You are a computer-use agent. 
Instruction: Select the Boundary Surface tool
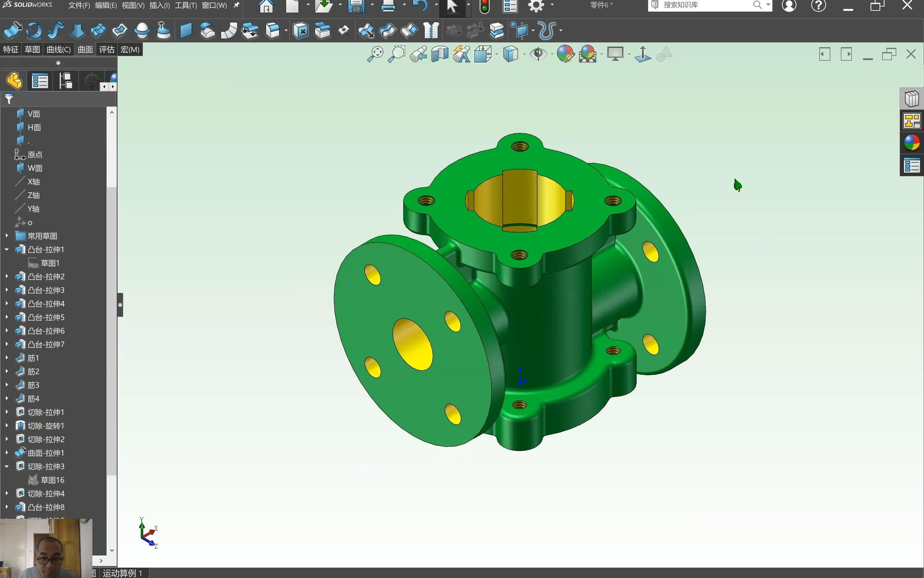tap(99, 31)
